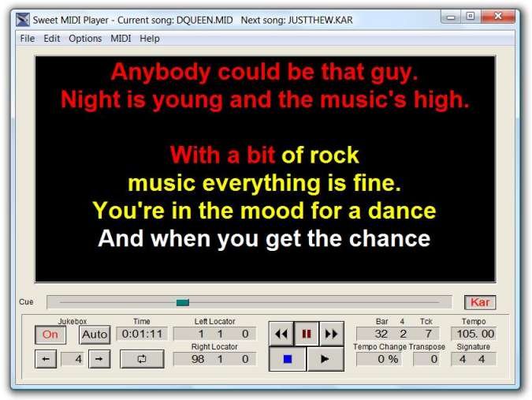Minimize the Sweet MIDI Player window
Screen dimensions: 532x400
[x=451, y=17]
